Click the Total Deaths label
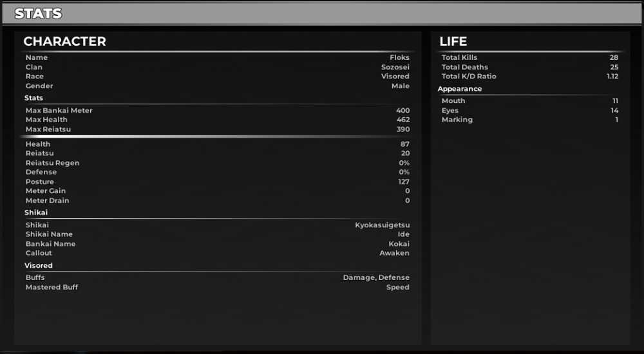Screen dimensions: 644x354 point(465,67)
